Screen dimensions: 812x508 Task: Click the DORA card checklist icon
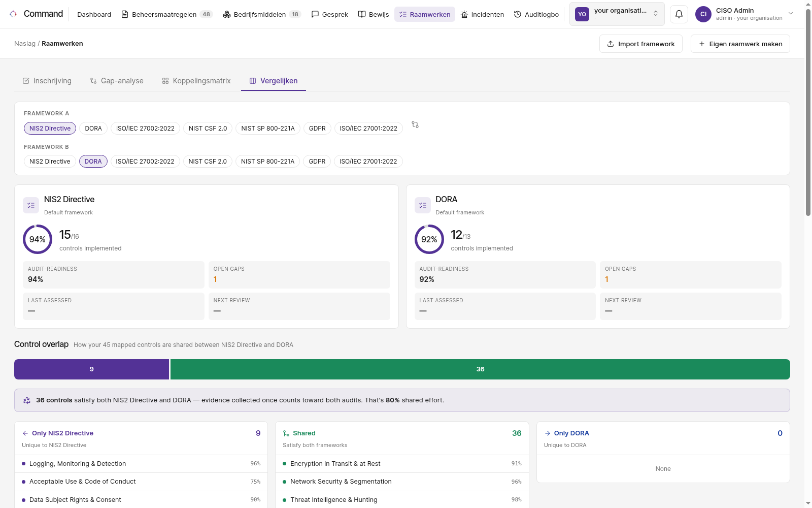click(x=423, y=205)
